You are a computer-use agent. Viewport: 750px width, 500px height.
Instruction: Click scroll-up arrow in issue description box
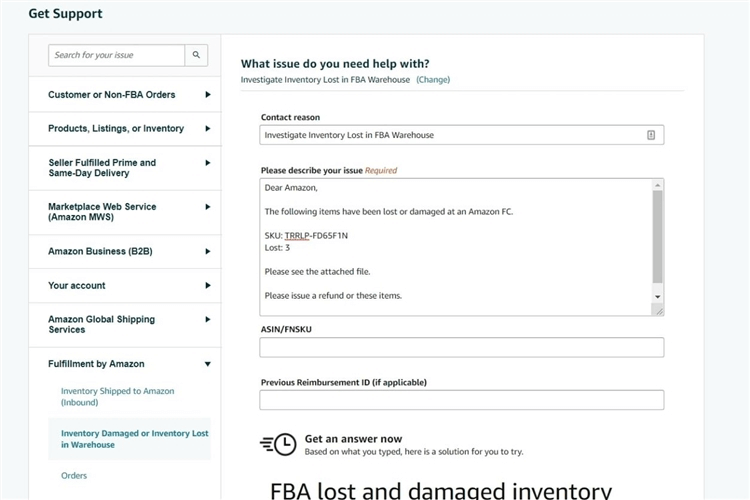point(658,185)
